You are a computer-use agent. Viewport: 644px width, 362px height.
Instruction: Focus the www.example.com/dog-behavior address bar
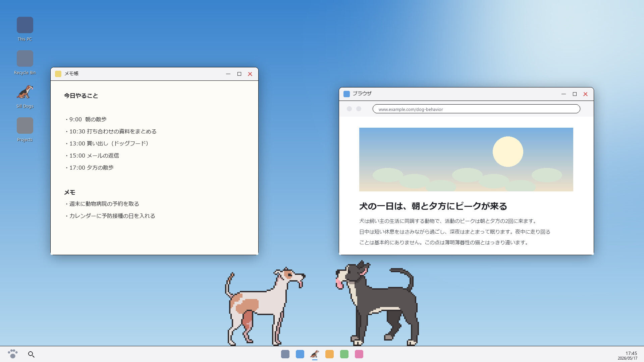[x=476, y=109]
